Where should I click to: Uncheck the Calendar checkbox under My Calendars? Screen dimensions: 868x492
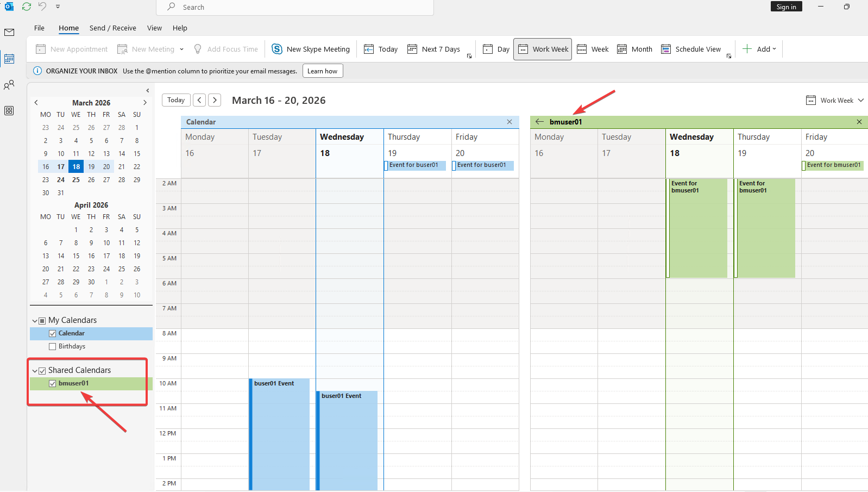click(53, 333)
